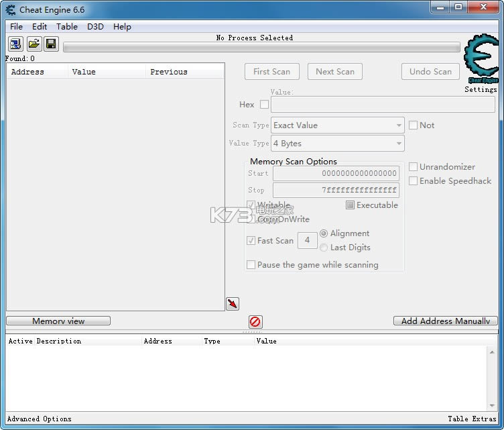The image size is (504, 430).
Task: Toggle the Writable checkbox
Action: 251,205
